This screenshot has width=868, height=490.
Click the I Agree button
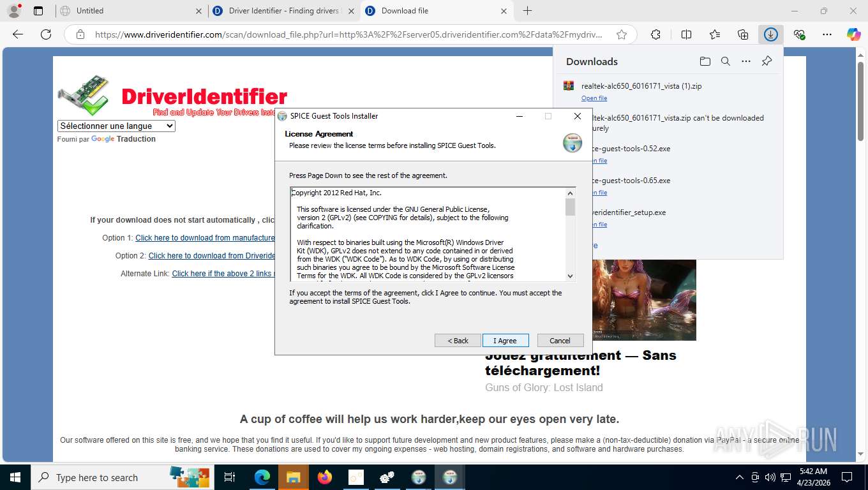pyautogui.click(x=505, y=341)
